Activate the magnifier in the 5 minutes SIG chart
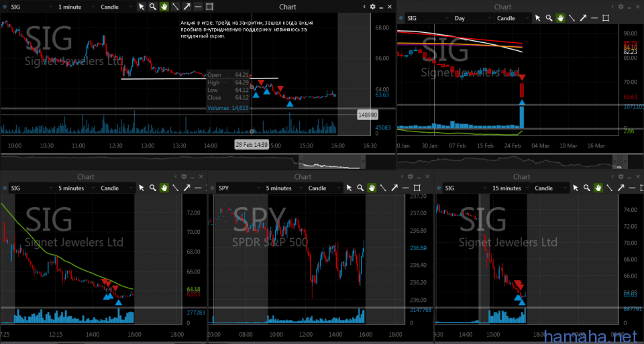The height and width of the screenshot is (344, 644). [153, 188]
